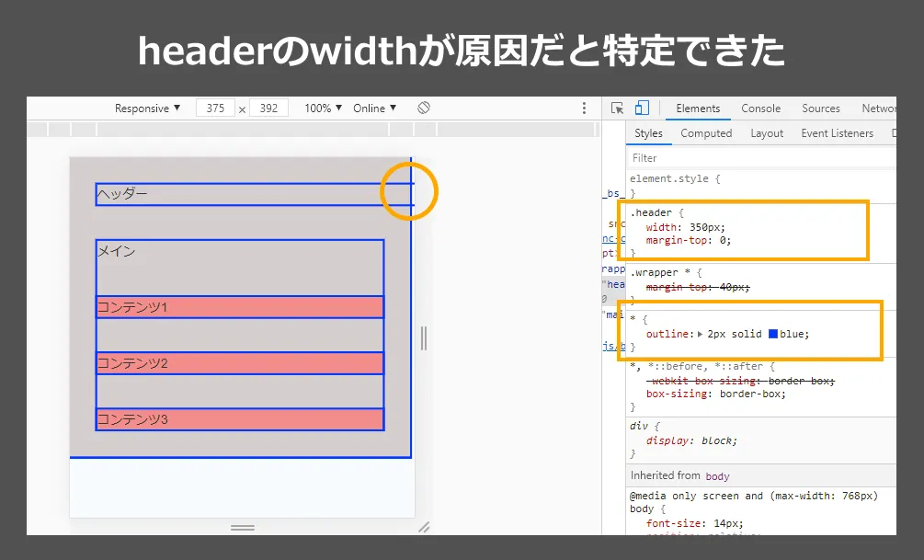Open the Layout pane tab
Screen dimensions: 924x560
(x=767, y=133)
